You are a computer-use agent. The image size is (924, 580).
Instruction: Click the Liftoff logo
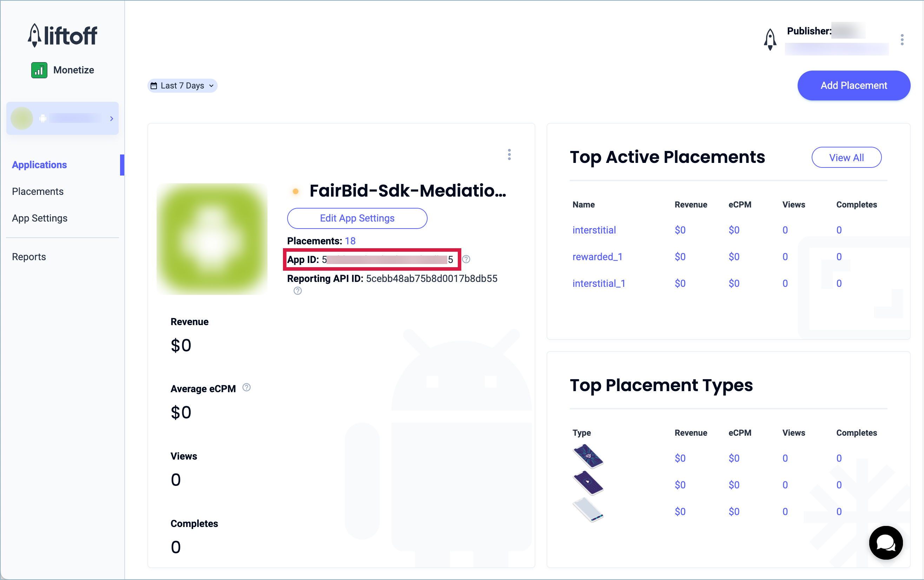pos(62,35)
